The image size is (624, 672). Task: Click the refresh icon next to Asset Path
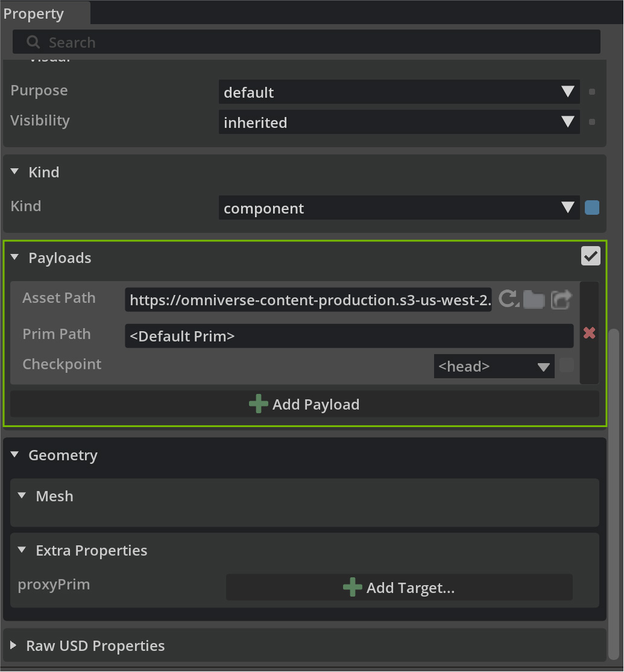pos(509,299)
